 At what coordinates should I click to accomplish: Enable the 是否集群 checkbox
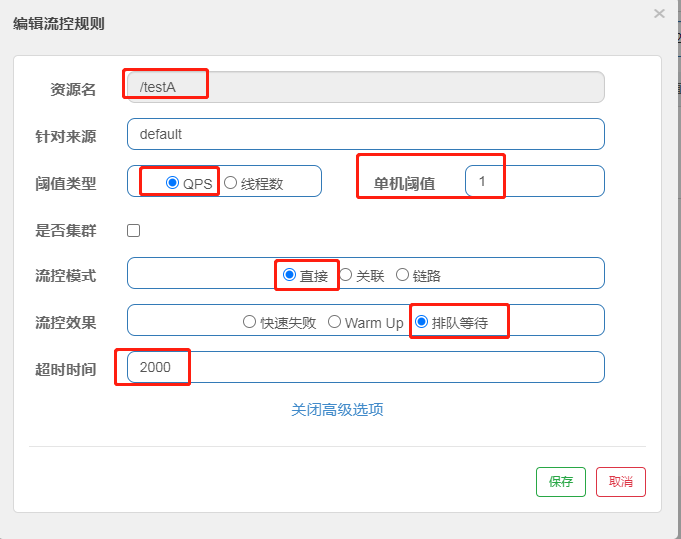(x=133, y=231)
